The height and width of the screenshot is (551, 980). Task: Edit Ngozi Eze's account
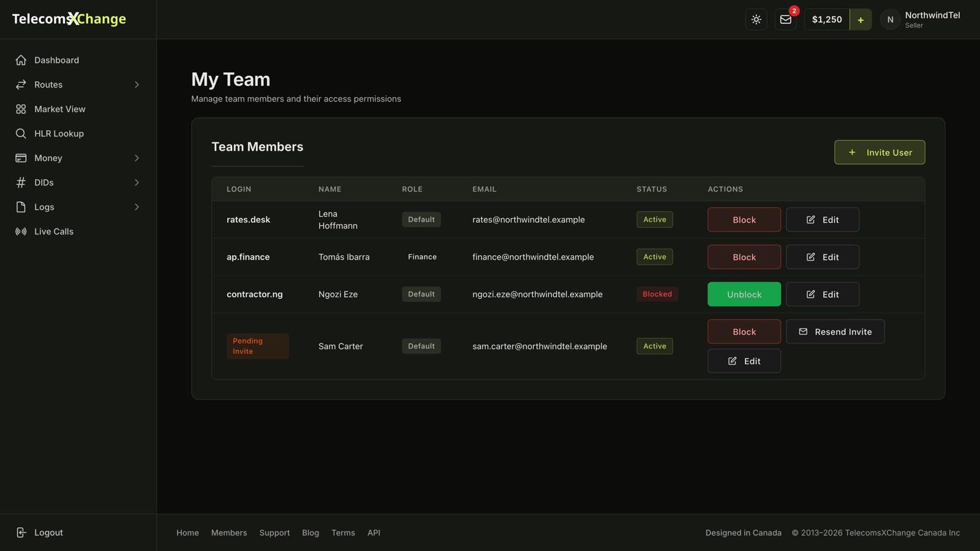pyautogui.click(x=823, y=294)
